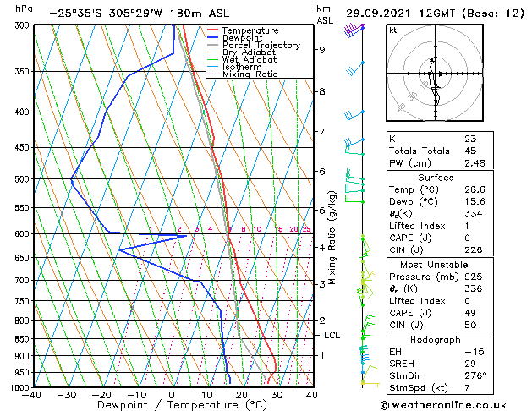
Task: Click the Surface Lifted Index value 1
Action: pyautogui.click(x=467, y=226)
